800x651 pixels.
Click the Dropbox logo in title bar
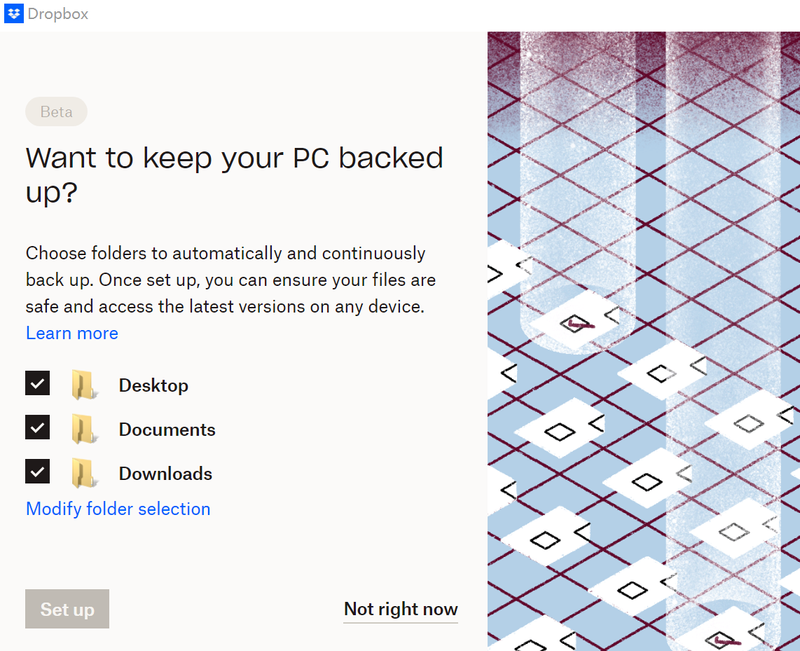[15, 15]
